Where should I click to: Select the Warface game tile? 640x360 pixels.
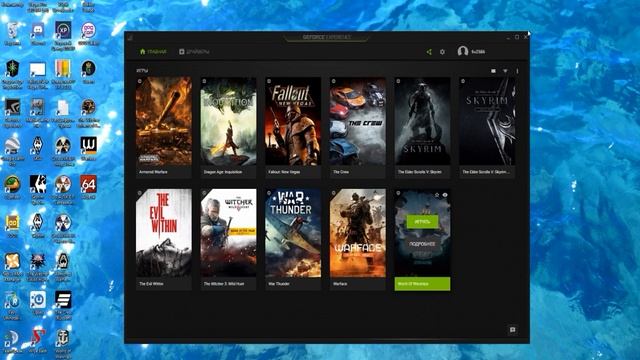pyautogui.click(x=358, y=239)
